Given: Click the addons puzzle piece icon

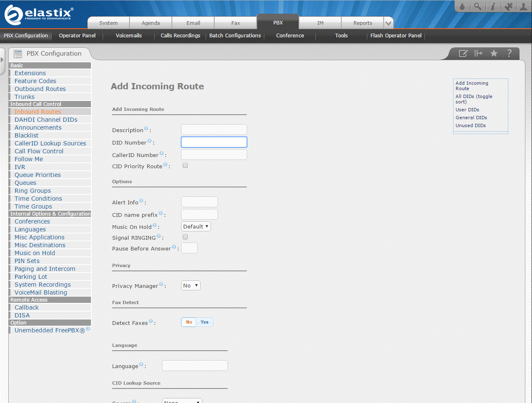Looking at the screenshot, I should (508, 7).
